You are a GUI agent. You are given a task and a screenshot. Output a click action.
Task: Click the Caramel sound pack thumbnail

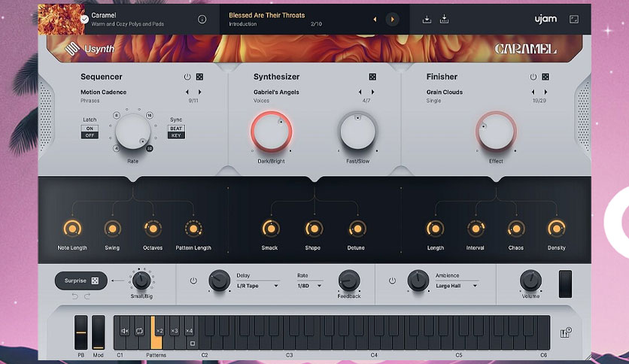click(62, 20)
